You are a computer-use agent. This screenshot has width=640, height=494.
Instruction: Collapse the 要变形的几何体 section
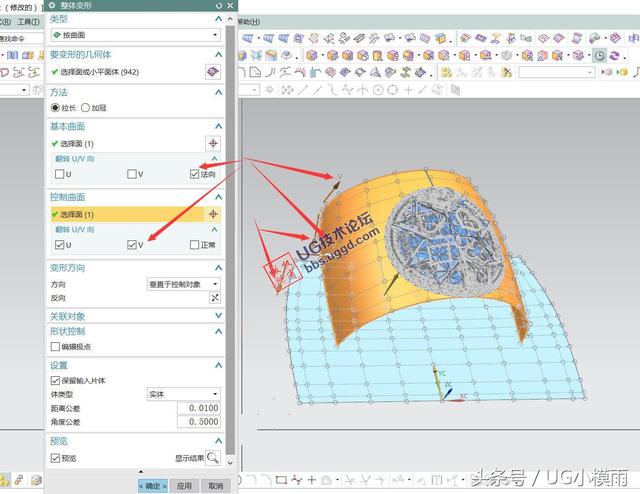[x=218, y=54]
